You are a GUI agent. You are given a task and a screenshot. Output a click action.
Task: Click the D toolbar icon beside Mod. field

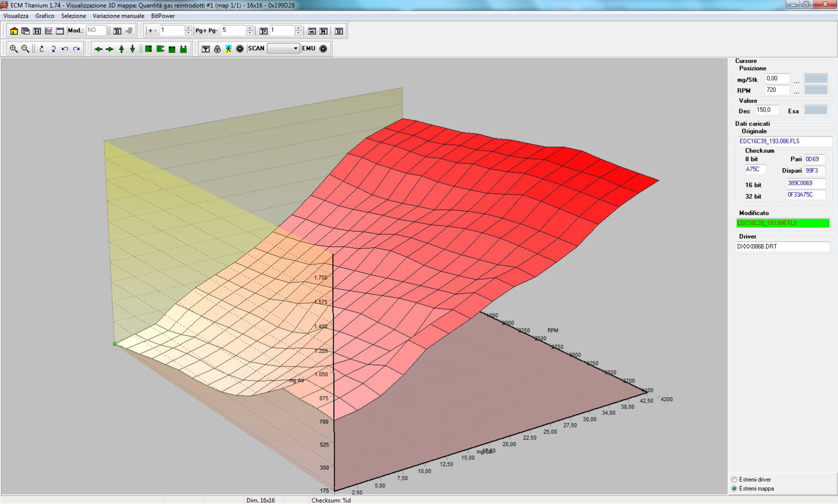point(117,31)
